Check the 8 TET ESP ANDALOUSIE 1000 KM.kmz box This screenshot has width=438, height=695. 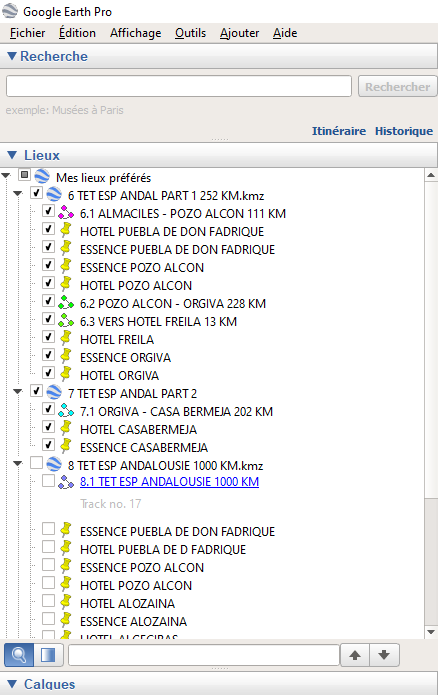(x=36, y=463)
